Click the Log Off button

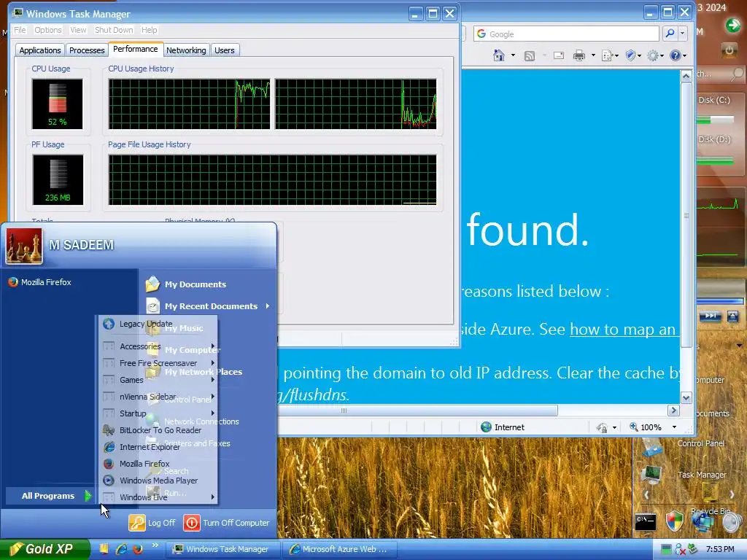[x=152, y=522]
